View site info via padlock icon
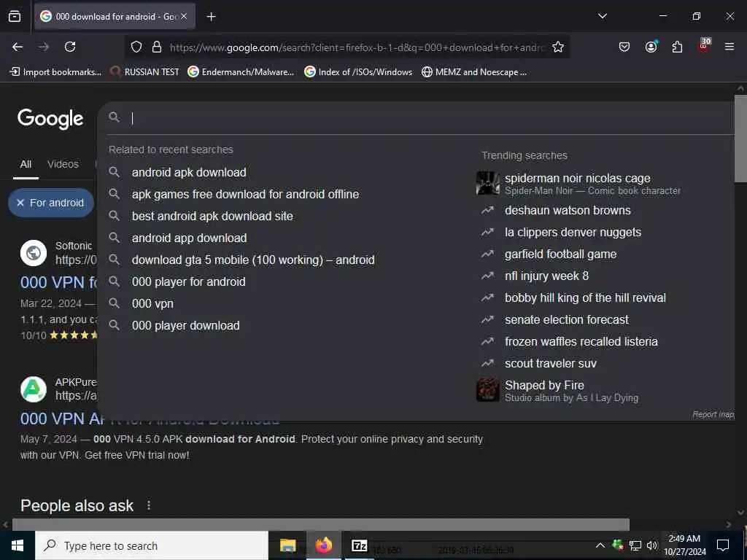The width and height of the screenshot is (747, 560). coord(156,47)
